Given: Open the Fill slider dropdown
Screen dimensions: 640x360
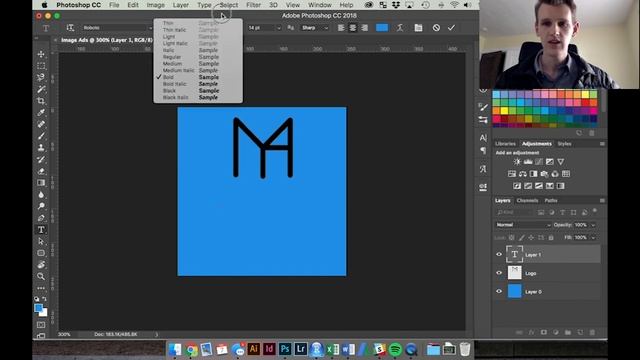Looking at the screenshot, I should [x=593, y=237].
